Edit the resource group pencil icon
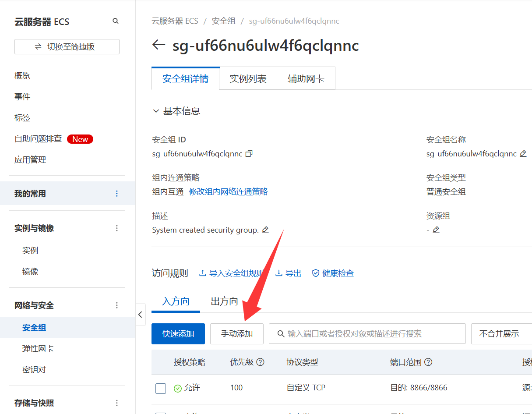 coord(436,230)
